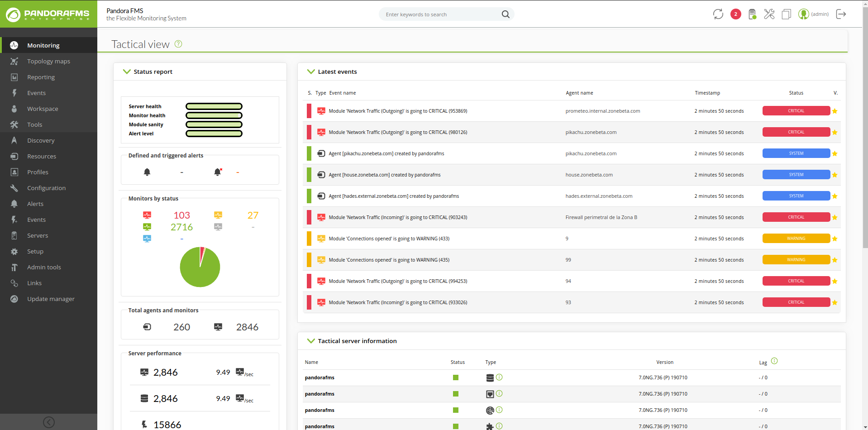Click the server status icon in header
Screen dimensions: 868x430
[x=752, y=14]
